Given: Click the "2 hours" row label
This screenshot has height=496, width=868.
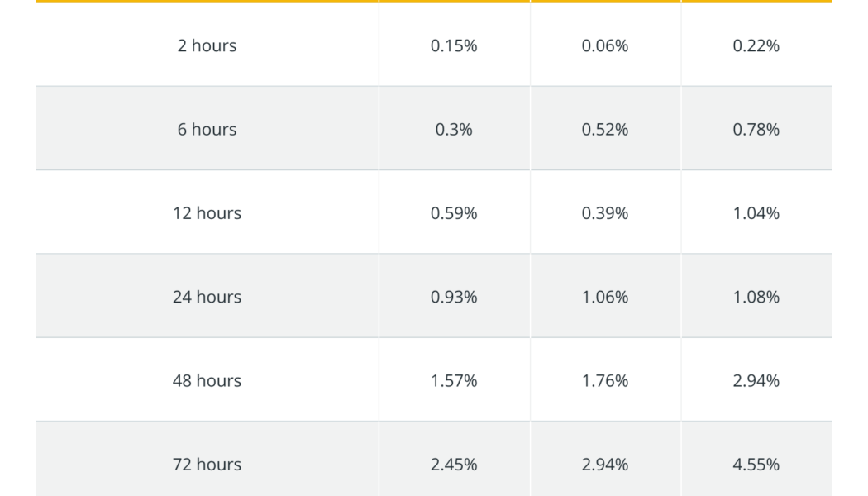Looking at the screenshot, I should pyautogui.click(x=207, y=46).
